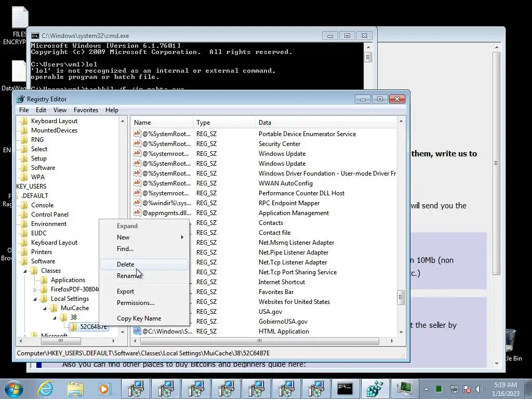
Task: Select the EUDC key folder icon
Action: (24, 233)
